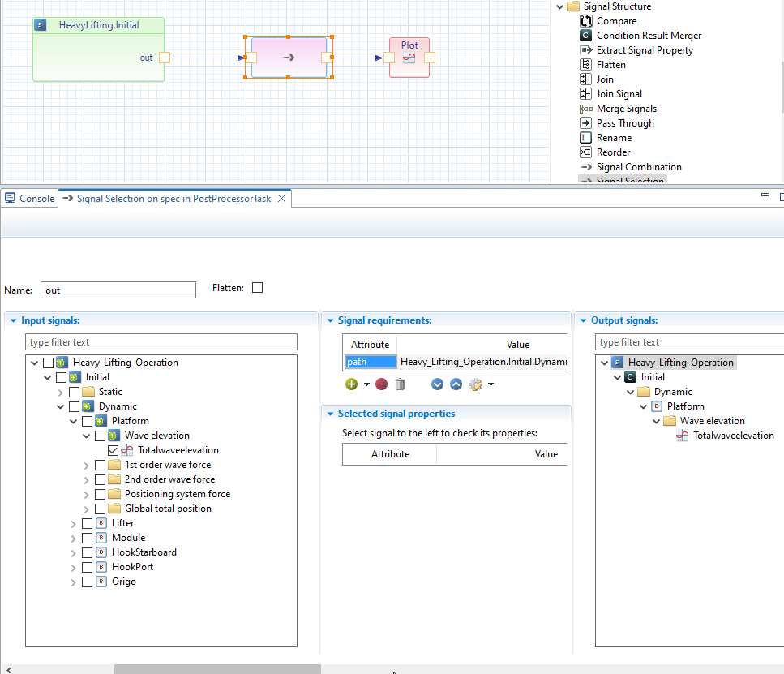Screen dimensions: 784x674
Task: Select the Flatten palette item
Action: [610, 65]
